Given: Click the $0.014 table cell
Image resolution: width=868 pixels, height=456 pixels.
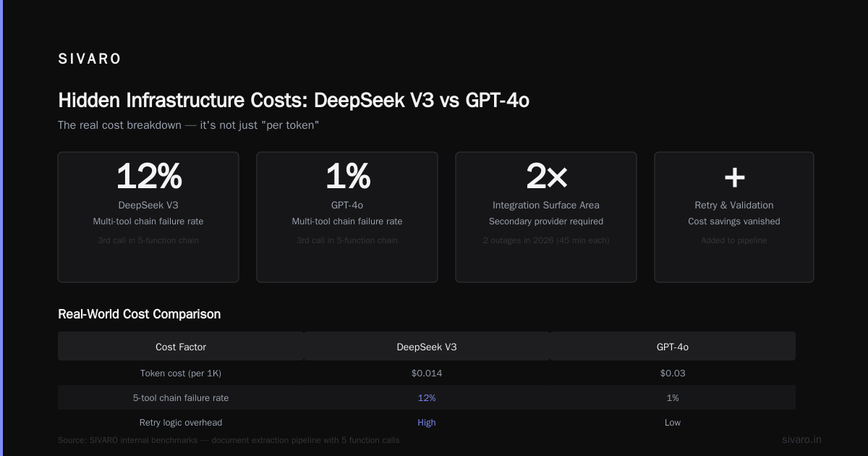Looking at the screenshot, I should pos(427,373).
